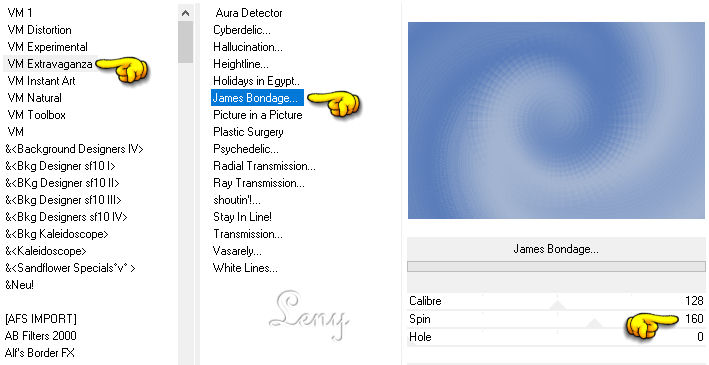Screen dimensions: 709x365
Task: Choose the Vasarely filter
Action: [237, 251]
